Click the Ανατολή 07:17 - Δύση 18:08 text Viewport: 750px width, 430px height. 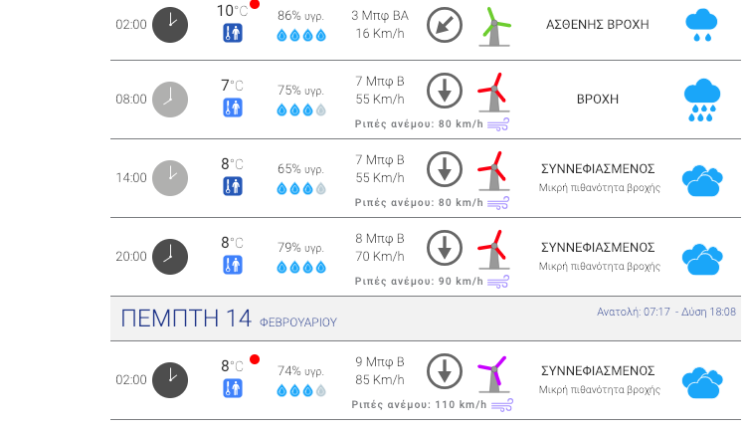pyautogui.click(x=666, y=312)
